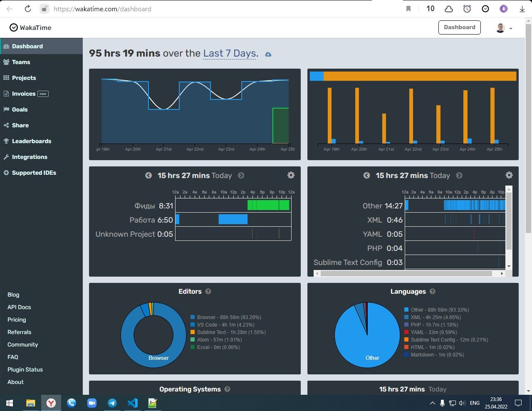Open the gear settings in Other/XML panel

click(509, 175)
